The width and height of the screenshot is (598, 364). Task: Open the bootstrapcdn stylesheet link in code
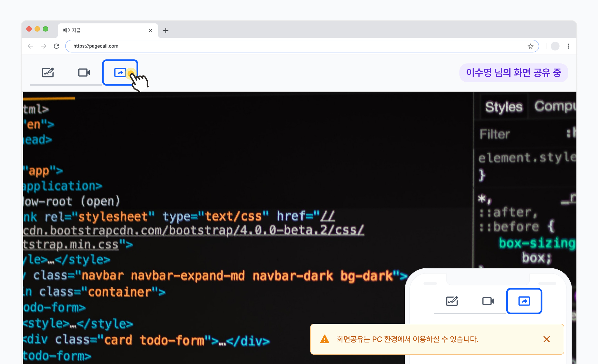coord(194,231)
